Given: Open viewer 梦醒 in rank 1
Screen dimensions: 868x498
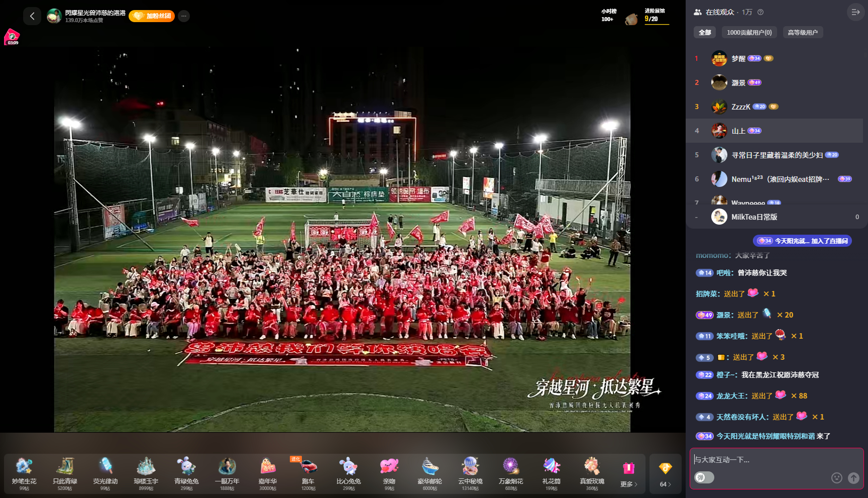Looking at the screenshot, I should point(775,58).
